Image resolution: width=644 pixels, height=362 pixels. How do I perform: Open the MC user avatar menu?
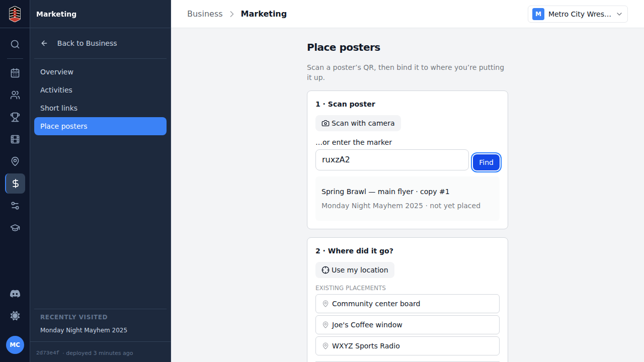[15, 345]
